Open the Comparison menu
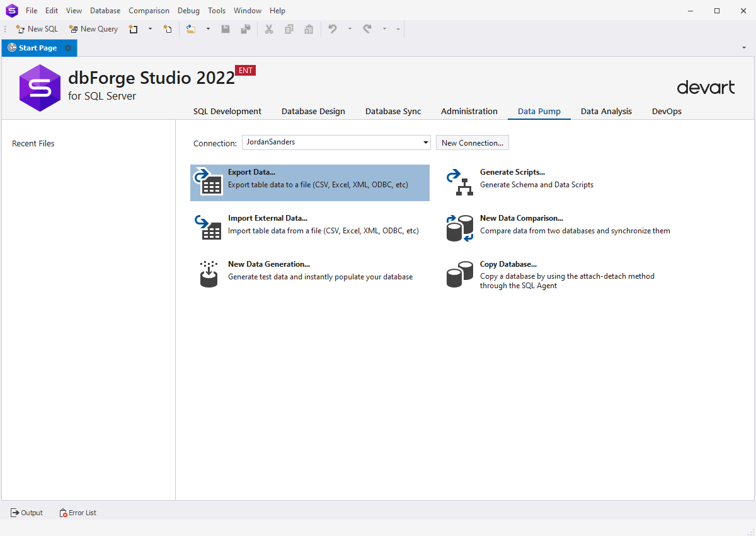This screenshot has width=756, height=536. coord(149,10)
